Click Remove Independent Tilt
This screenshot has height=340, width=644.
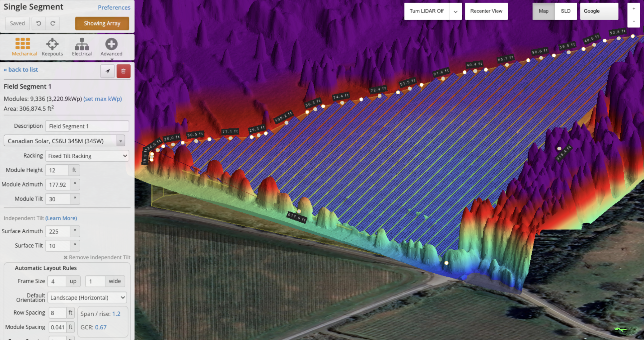pyautogui.click(x=97, y=257)
